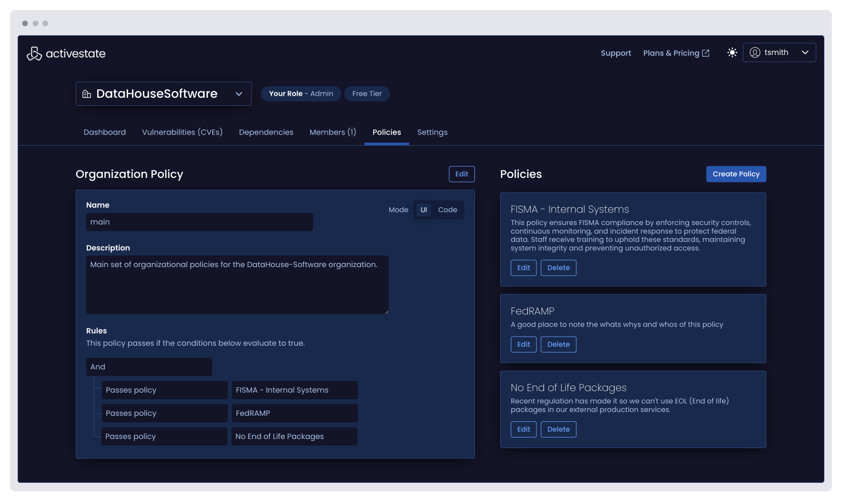Click the FISMA - Internal Systems card title
Viewport: 842px width, 504px height.
pos(570,209)
